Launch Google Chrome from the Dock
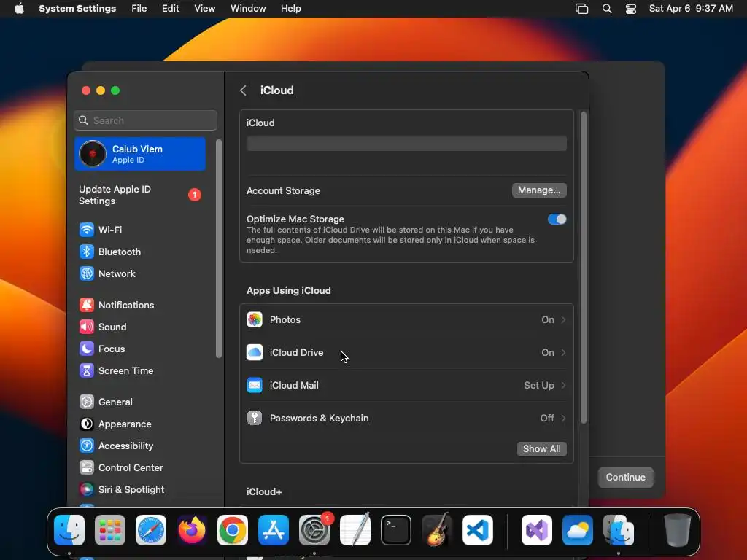This screenshot has height=560, width=747. click(233, 530)
